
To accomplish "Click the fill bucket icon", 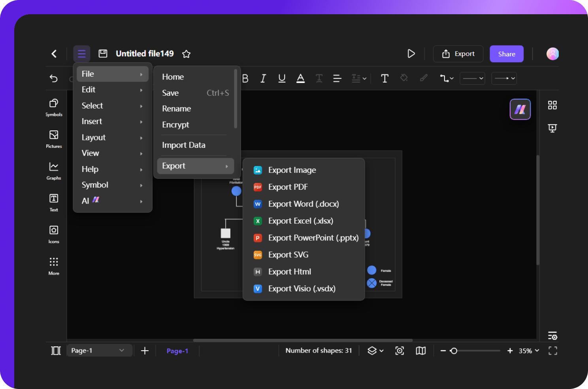I will 404,78.
